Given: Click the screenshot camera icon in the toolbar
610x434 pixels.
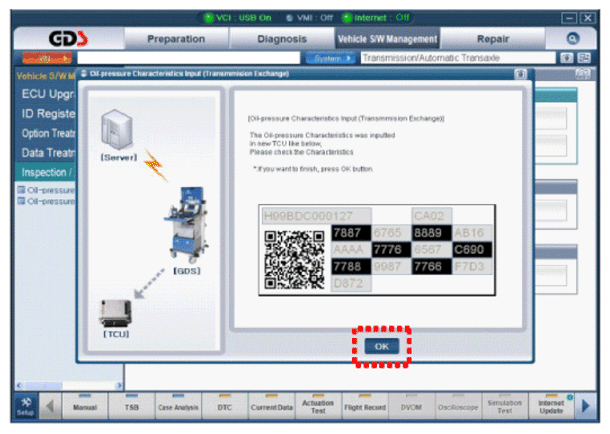Looking at the screenshot, I should coord(566,58).
